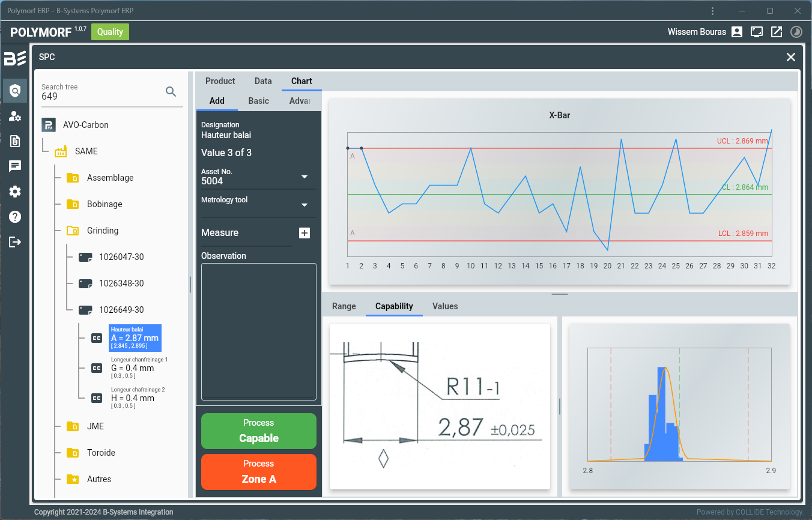The width and height of the screenshot is (812, 520).
Task: Click the Observation text area
Action: 258,331
